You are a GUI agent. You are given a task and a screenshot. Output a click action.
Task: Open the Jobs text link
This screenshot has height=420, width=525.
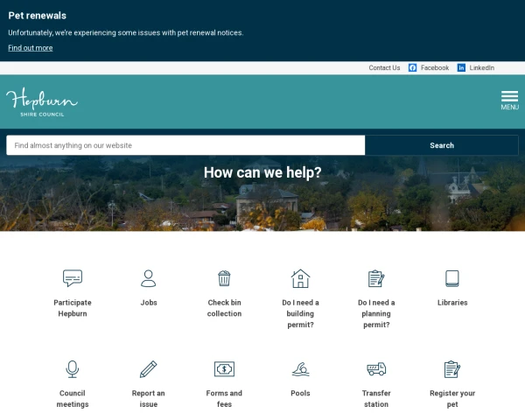point(149,303)
